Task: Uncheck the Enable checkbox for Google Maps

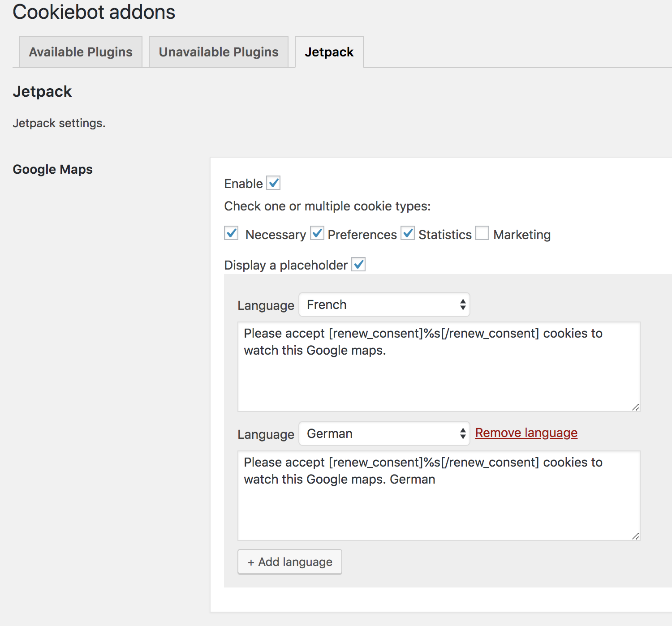Action: tap(273, 183)
